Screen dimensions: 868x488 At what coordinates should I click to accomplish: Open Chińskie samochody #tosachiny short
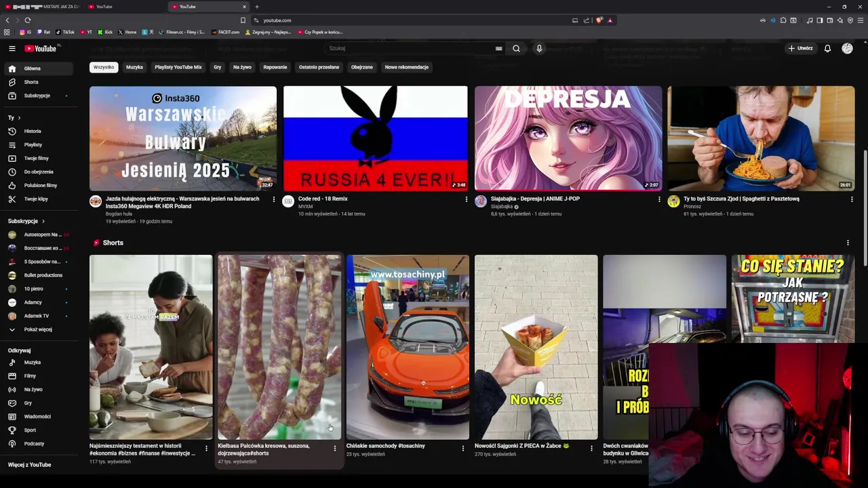pos(408,347)
